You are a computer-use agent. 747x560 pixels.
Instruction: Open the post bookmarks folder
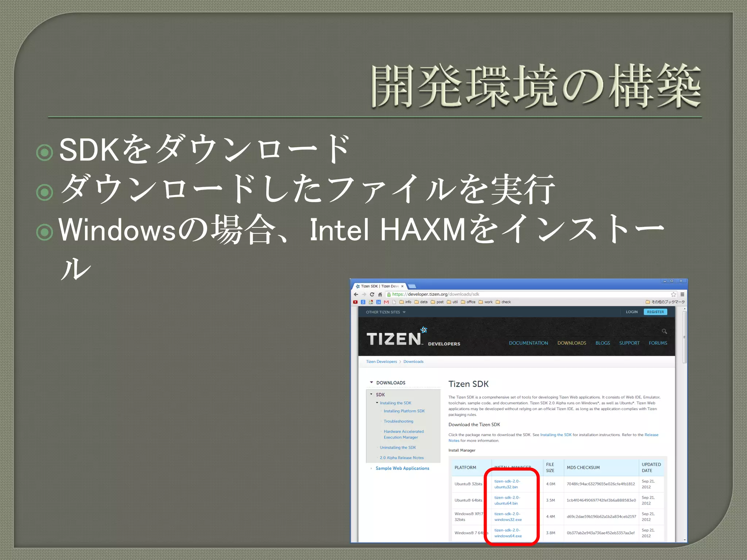(x=437, y=302)
